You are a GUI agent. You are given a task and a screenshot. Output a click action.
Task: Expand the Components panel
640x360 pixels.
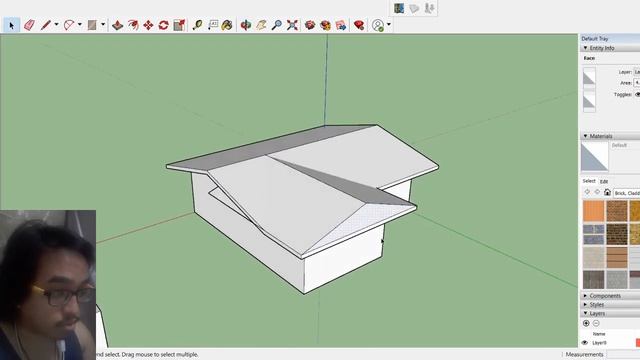point(585,296)
